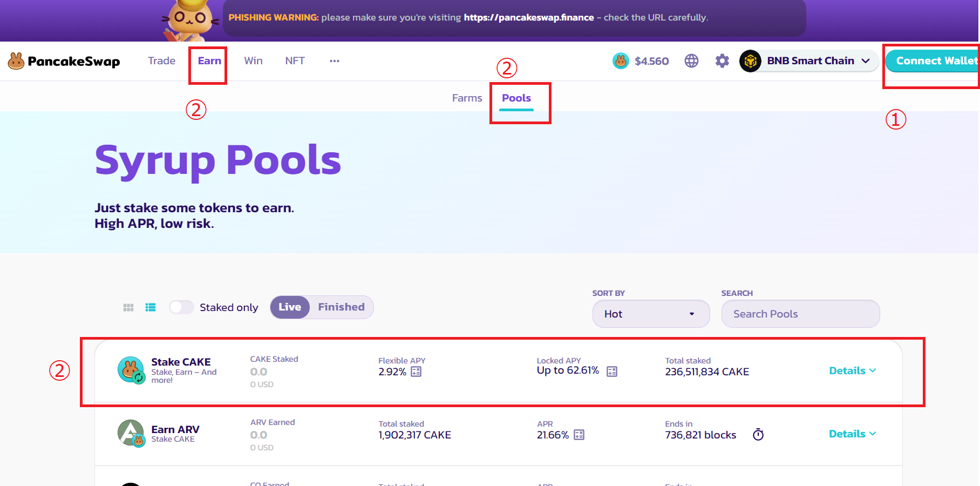Viewport: 980px width, 486px height.
Task: Click the Stake CAKE pool token icon
Action: pyautogui.click(x=131, y=370)
